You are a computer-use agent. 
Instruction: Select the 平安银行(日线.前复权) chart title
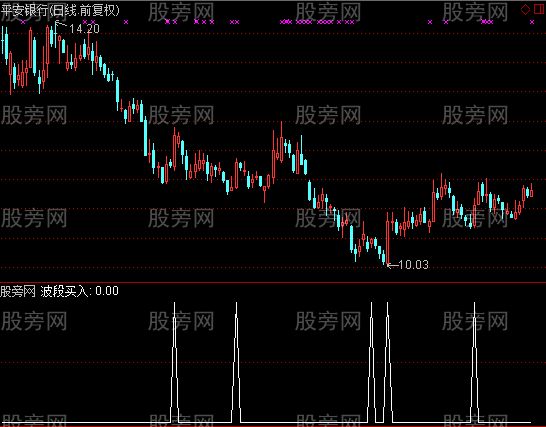[x=60, y=10]
